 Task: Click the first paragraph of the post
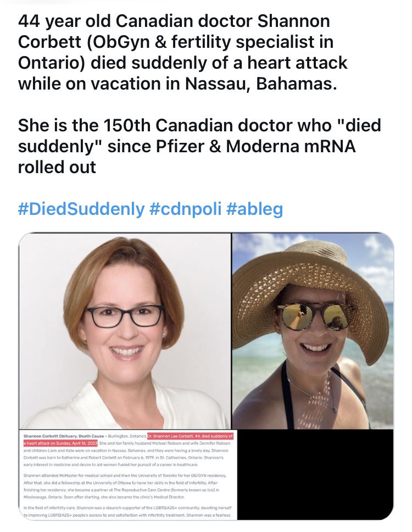pyautogui.click(x=182, y=52)
